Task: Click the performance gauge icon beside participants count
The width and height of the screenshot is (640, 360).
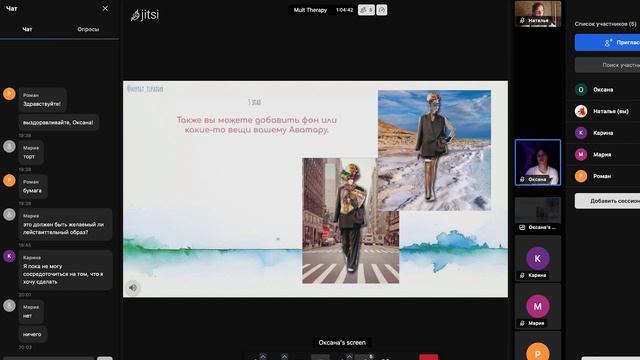Action: (x=382, y=10)
